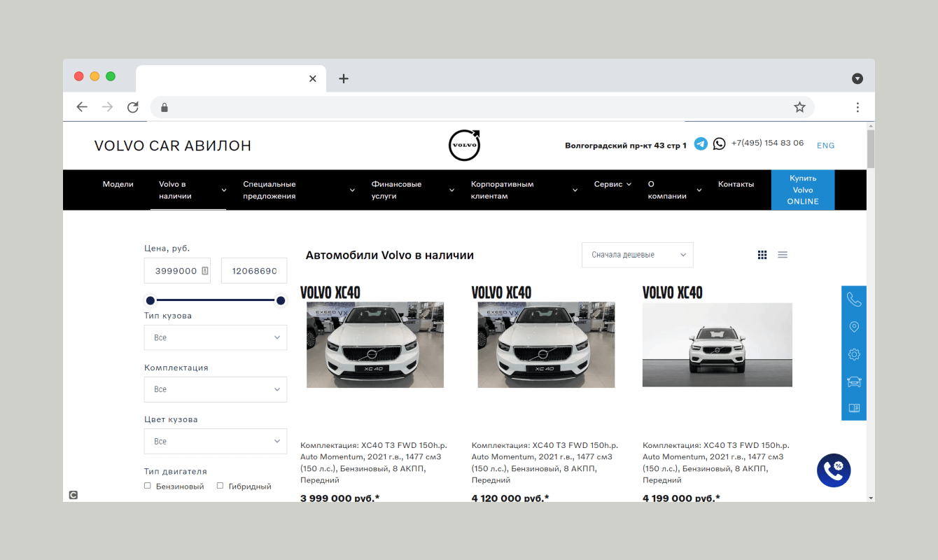Open the Сначала дешевые sort dropdown
The image size is (938, 560).
[638, 255]
